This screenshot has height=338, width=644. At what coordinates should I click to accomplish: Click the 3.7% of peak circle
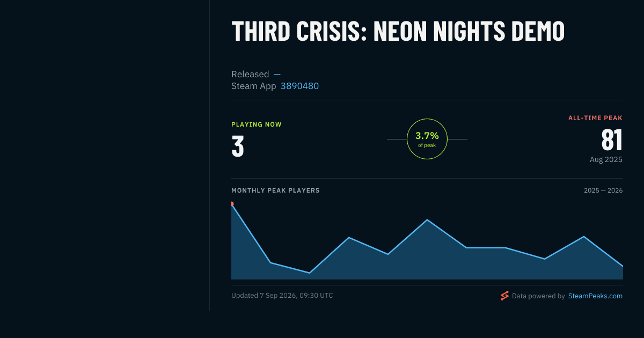click(427, 139)
